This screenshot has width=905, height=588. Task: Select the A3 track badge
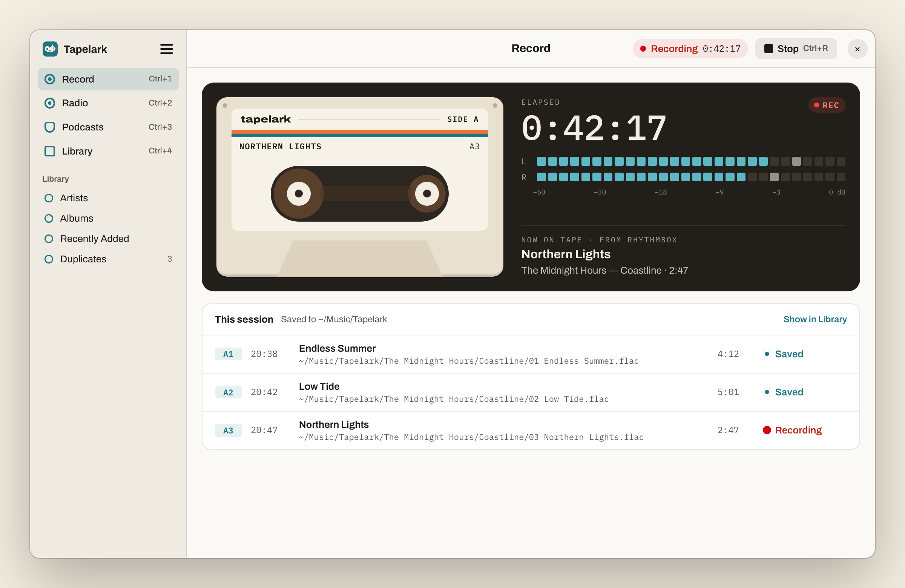tap(228, 430)
